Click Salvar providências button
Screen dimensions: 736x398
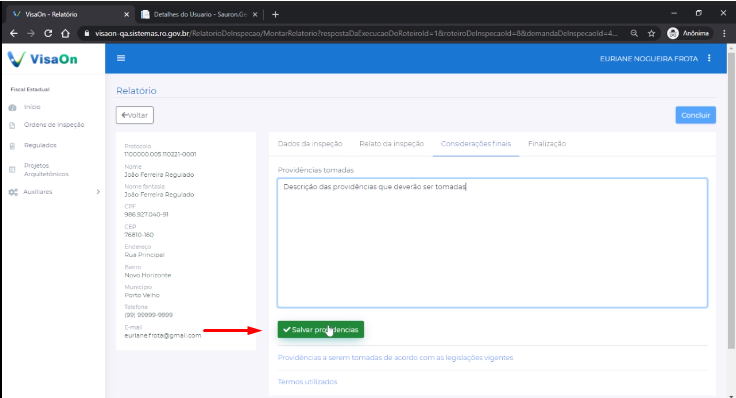pos(321,329)
